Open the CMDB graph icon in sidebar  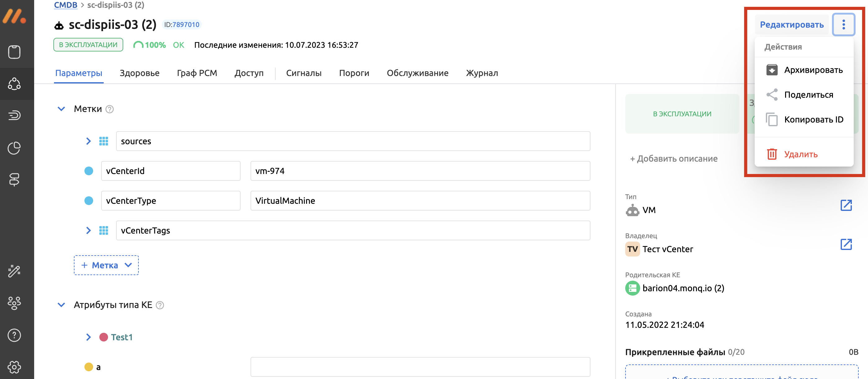click(14, 84)
